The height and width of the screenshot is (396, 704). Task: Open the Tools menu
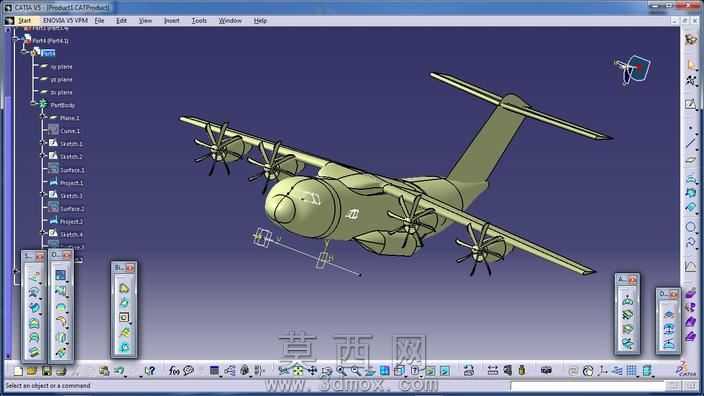point(199,21)
